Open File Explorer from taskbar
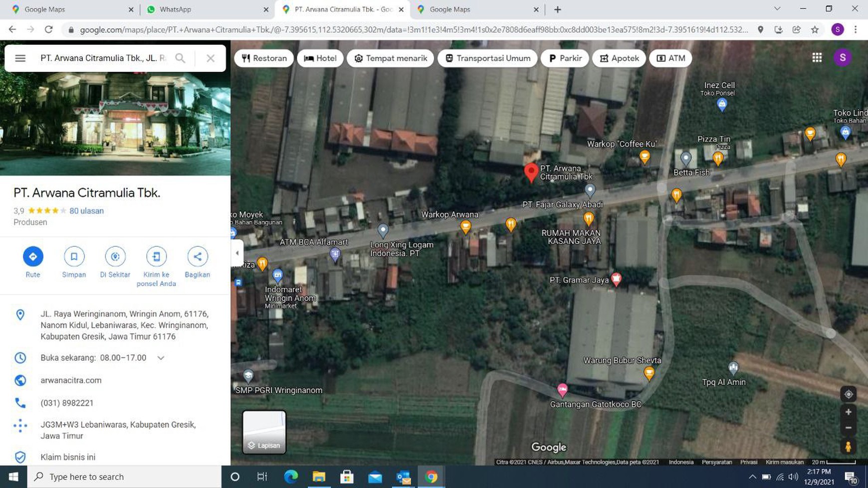This screenshot has height=488, width=868. pyautogui.click(x=319, y=477)
